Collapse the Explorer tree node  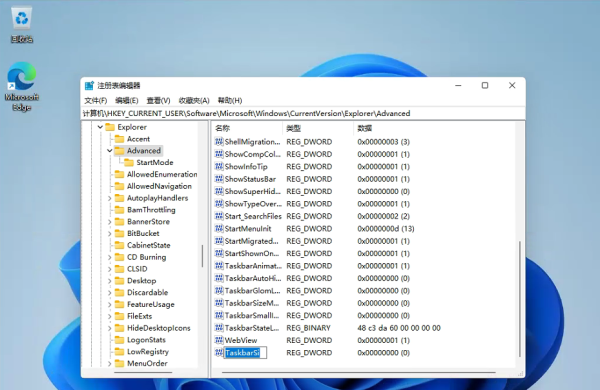100,127
